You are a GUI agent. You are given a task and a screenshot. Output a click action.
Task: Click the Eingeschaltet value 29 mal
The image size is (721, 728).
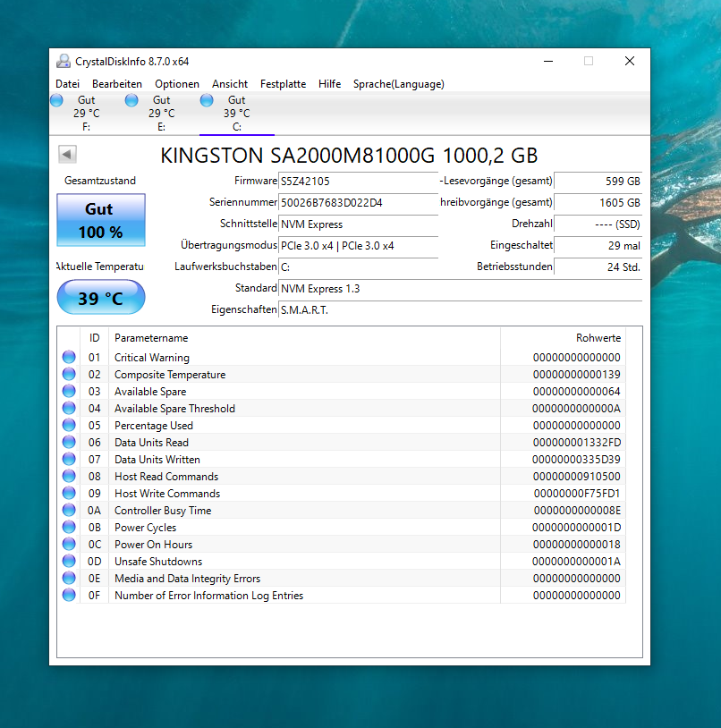[598, 246]
